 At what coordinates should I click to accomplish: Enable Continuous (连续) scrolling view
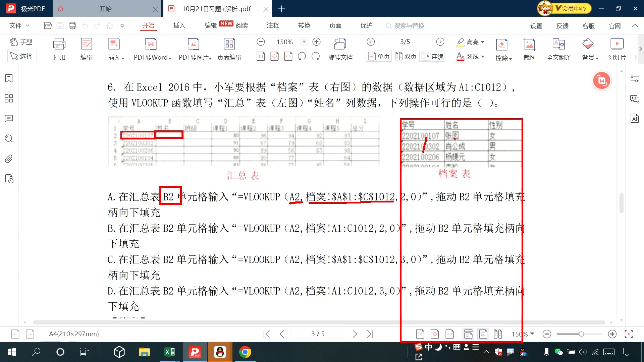coord(433,56)
